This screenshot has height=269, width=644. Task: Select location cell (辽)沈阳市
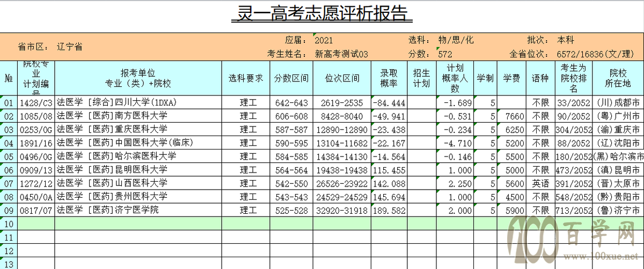pos(618,143)
